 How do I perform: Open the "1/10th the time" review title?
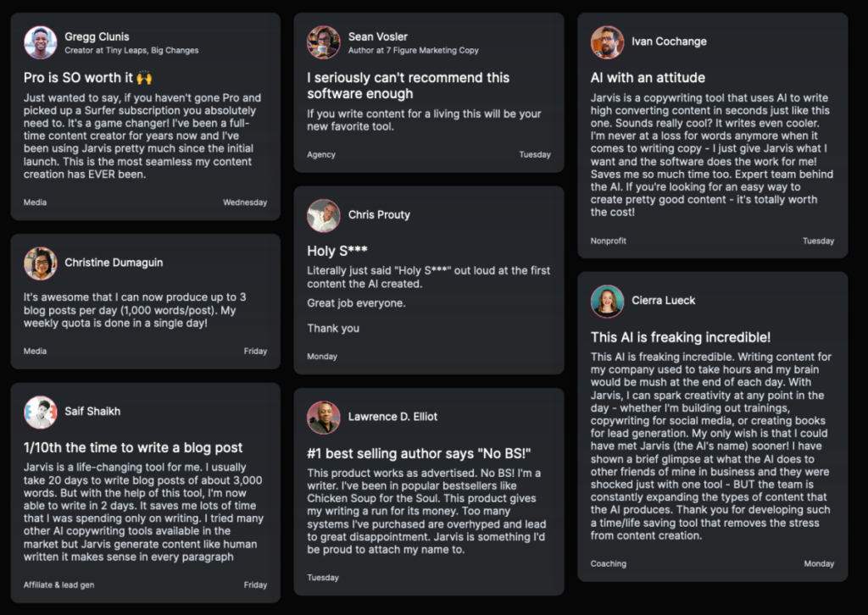[x=133, y=447]
